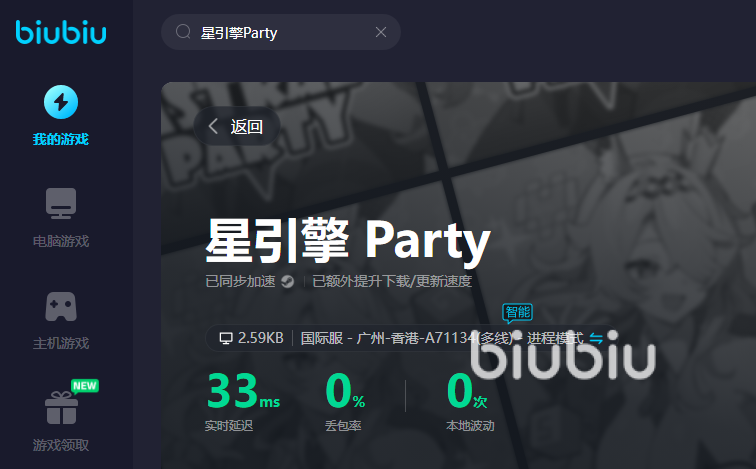Screen dimensions: 756x469
Task: Focus the 星引擎Party search field
Action: click(281, 32)
